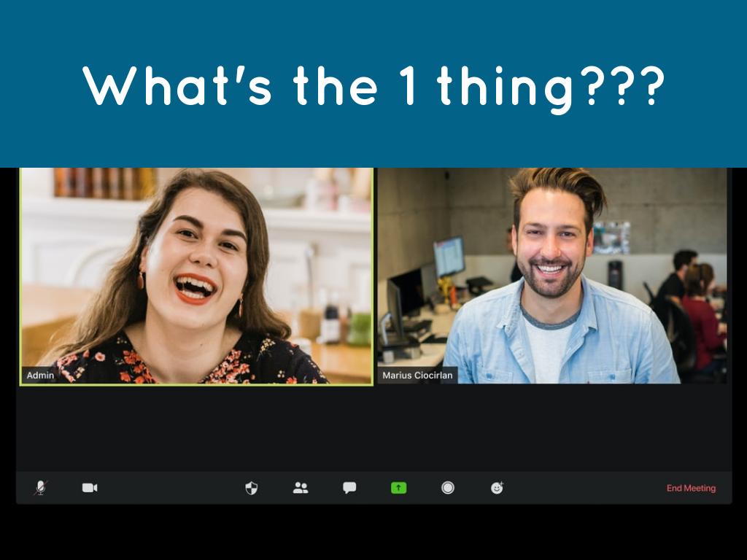Click the "What's the 1 thing???" title text

click(x=373, y=86)
